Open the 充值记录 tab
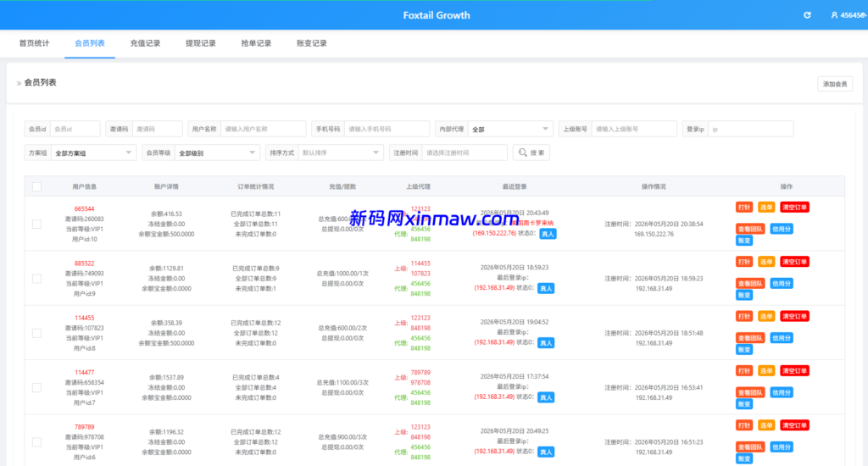Viewport: 868px width, 466px height. coord(145,43)
